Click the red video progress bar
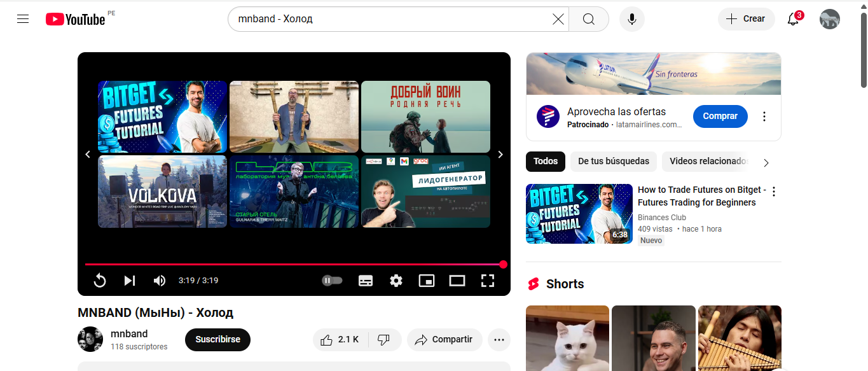Viewport: 868px width, 371px height. (x=294, y=264)
